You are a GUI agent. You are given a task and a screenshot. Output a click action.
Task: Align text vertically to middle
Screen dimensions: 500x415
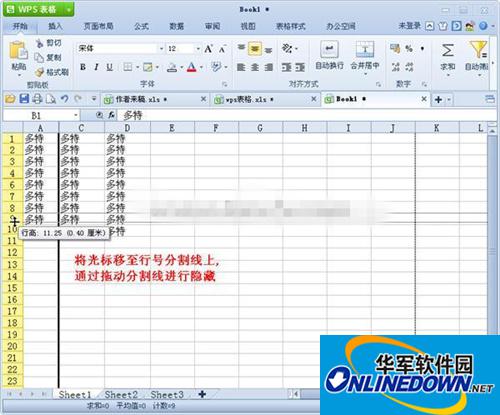tap(255, 49)
